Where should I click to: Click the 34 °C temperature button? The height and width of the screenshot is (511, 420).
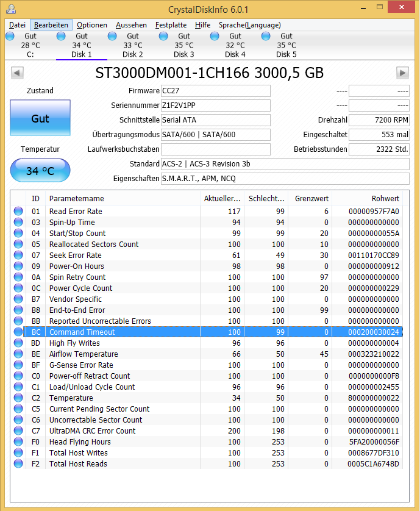click(40, 171)
